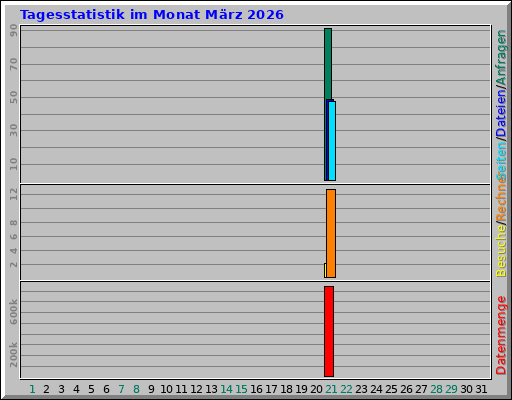512x400 pixels.
Task: Click day 26 on the x-axis
Action: tap(406, 389)
